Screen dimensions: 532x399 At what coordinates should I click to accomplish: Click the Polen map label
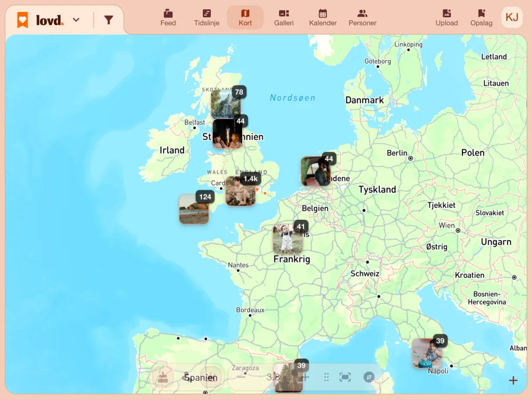pyautogui.click(x=473, y=153)
